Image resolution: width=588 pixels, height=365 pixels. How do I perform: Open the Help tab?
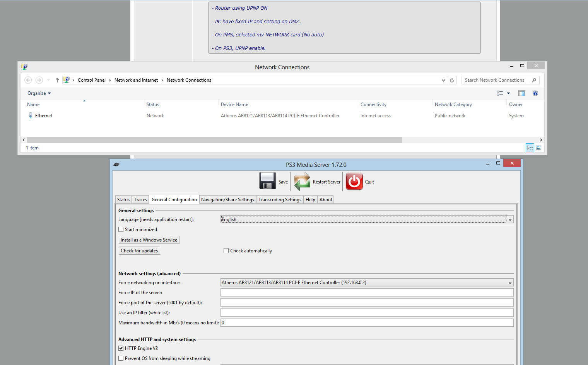[310, 200]
